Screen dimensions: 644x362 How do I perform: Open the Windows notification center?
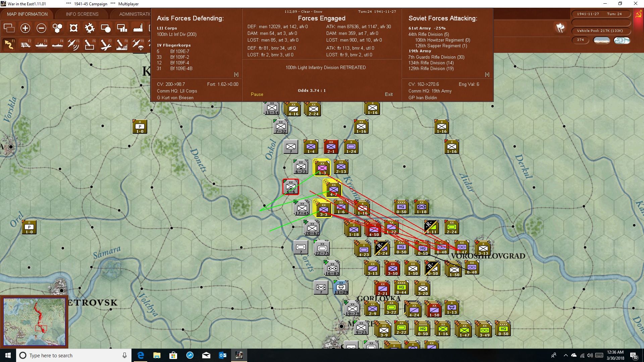coord(634,355)
